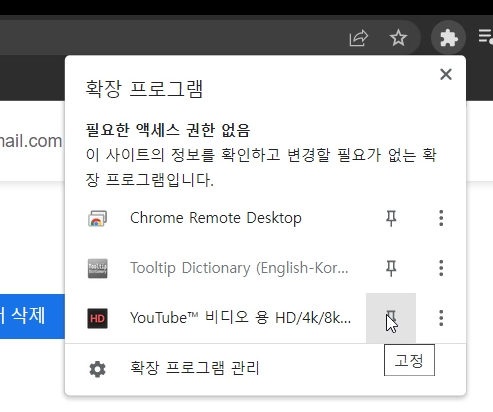Screen dimensions: 493x412
Task: Click the Tooltip Dictionary icon
Action: [x=97, y=268]
